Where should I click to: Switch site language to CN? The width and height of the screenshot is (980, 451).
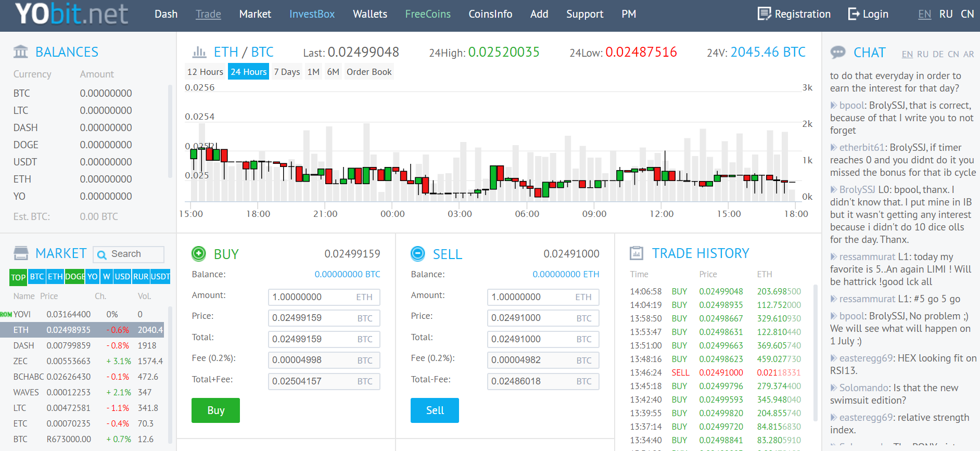click(968, 14)
